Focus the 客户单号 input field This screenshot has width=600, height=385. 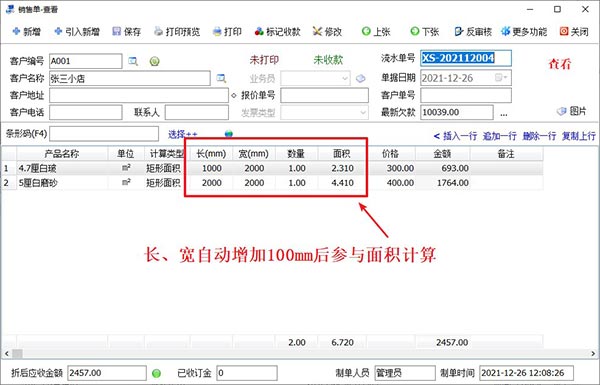point(466,95)
